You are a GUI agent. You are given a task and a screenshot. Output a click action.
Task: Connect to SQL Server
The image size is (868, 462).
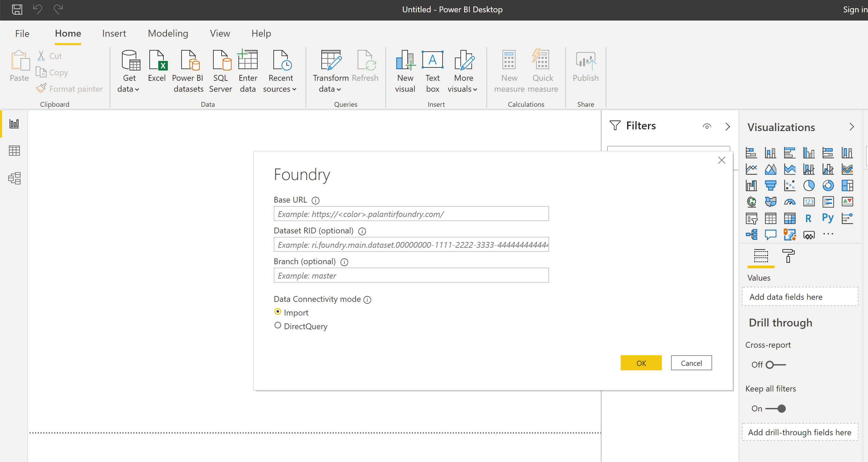(x=221, y=71)
